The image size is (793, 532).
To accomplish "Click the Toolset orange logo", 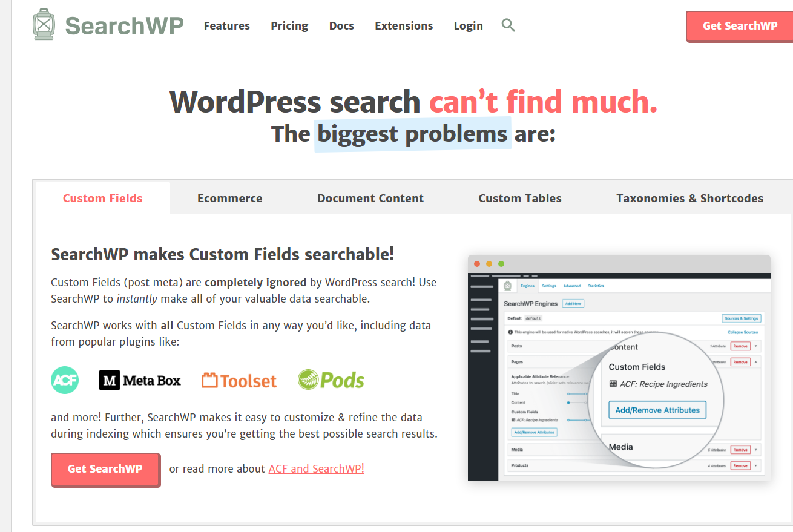I will (239, 381).
